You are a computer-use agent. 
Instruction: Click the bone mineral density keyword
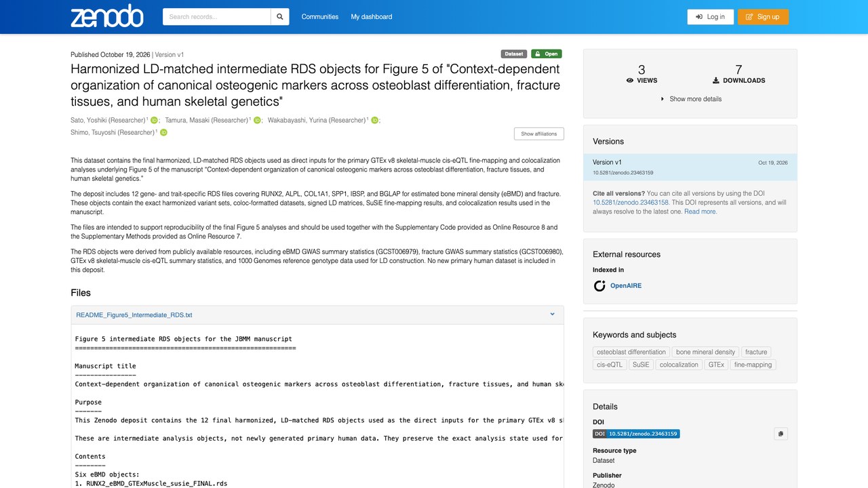[705, 352]
